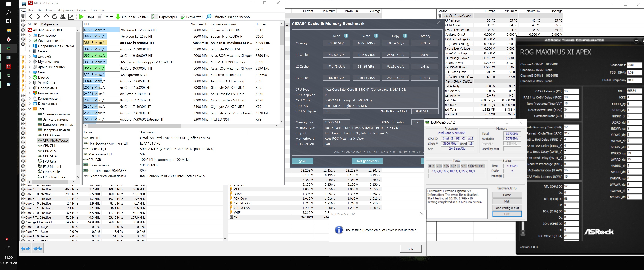644x270 pixels.
Task: Expand the Компьютер tree node
Action: pos(30,35)
